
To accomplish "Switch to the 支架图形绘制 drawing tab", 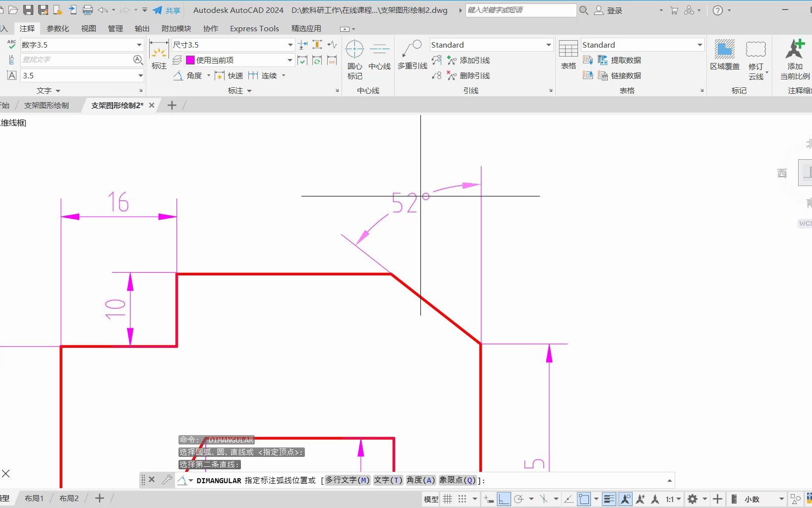I will [x=47, y=105].
